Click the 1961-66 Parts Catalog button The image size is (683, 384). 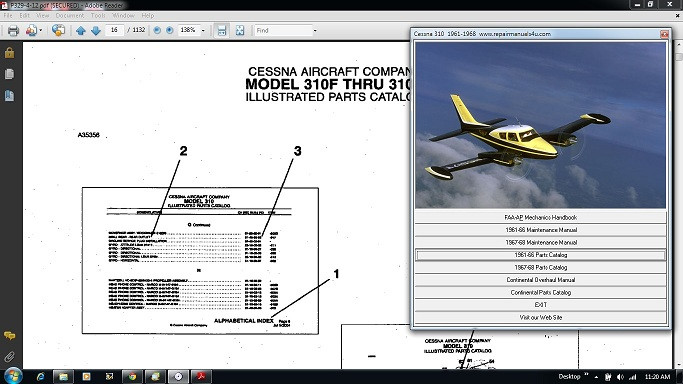click(541, 255)
